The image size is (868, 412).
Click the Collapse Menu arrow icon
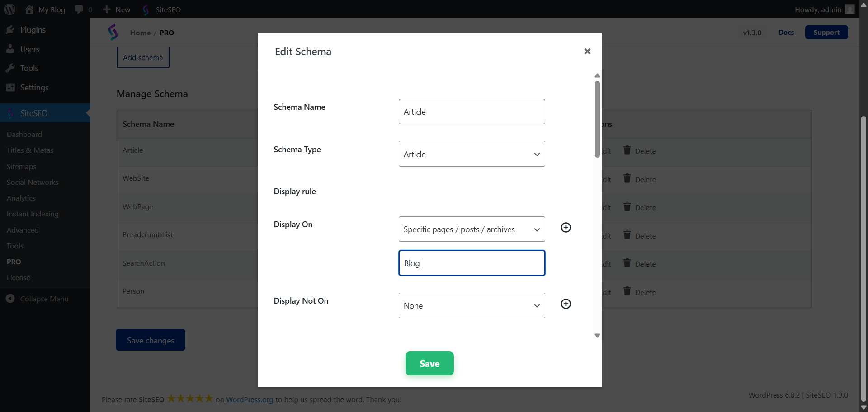(10, 299)
